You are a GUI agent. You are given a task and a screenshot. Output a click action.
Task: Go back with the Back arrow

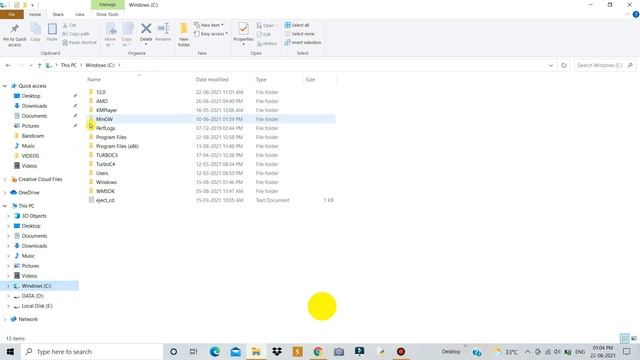click(x=8, y=65)
